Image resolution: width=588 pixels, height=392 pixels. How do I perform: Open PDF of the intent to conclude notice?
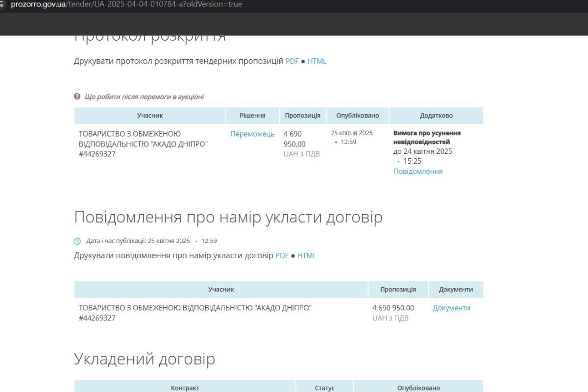tap(282, 255)
